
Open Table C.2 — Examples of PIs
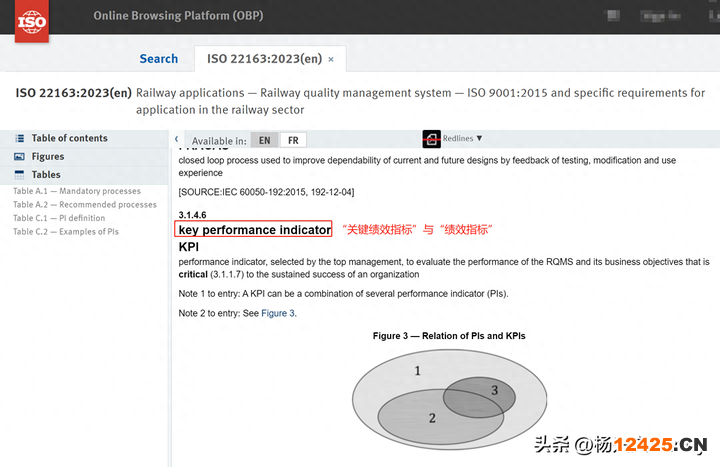66,232
